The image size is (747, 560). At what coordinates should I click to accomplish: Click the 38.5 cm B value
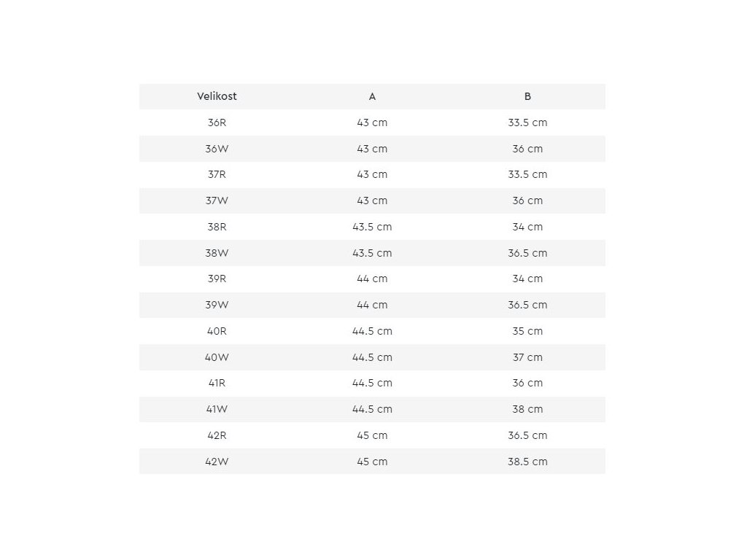(527, 462)
